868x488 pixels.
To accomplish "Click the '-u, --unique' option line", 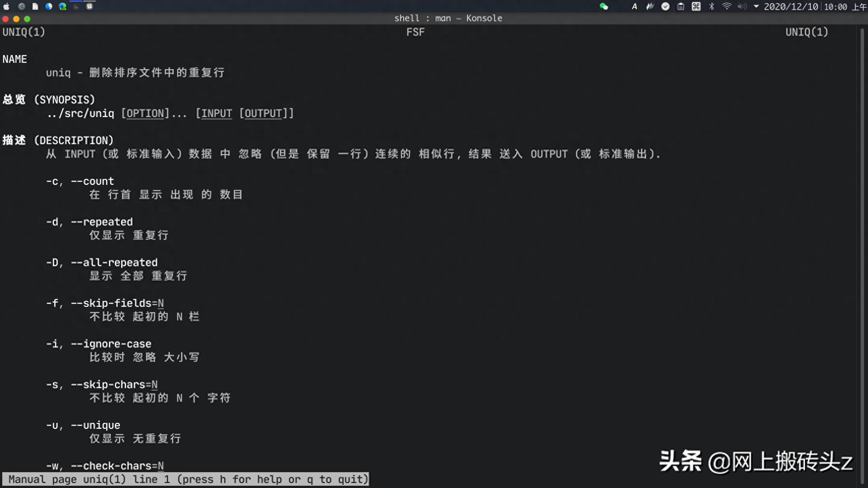I will (x=83, y=425).
